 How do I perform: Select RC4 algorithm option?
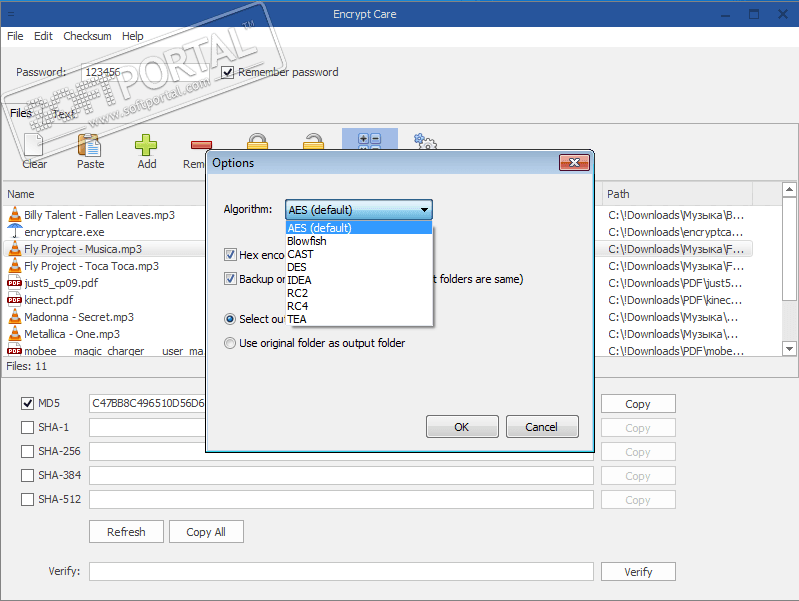click(359, 306)
